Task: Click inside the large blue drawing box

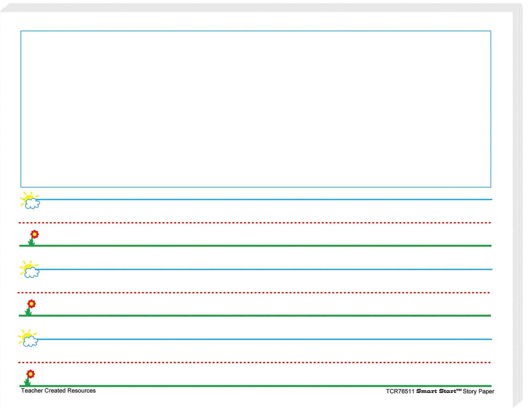Action: coord(256,109)
